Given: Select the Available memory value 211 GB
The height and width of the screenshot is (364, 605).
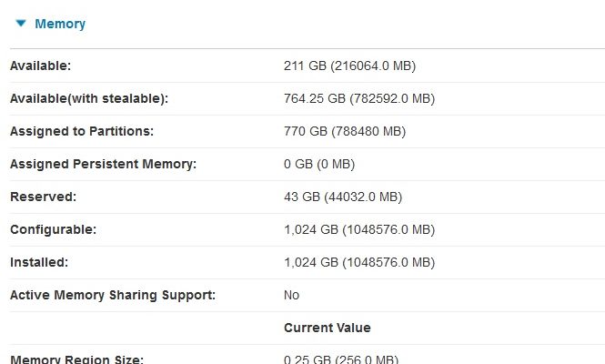Looking at the screenshot, I should pos(349,66).
